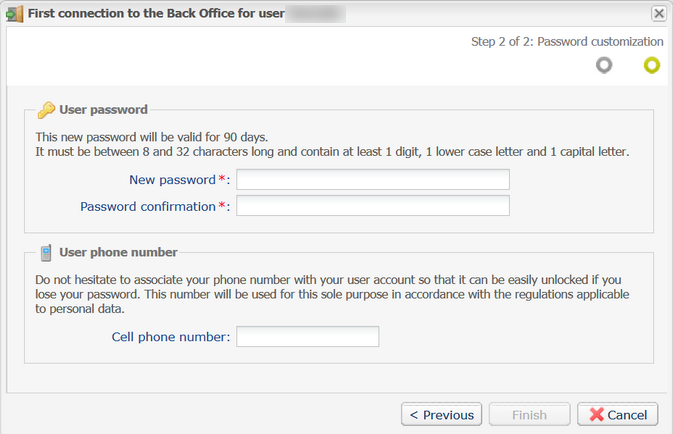673x434 pixels.
Task: Cancel the password customization wizard
Action: click(618, 414)
